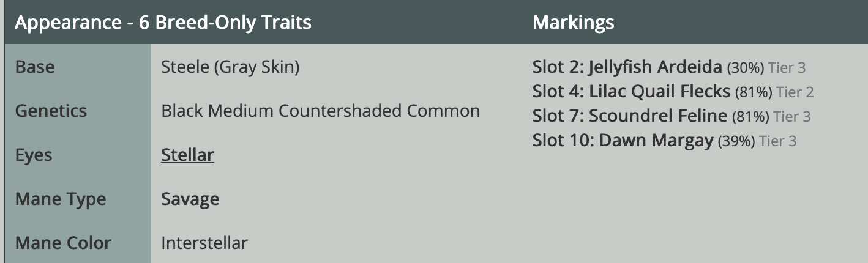Screen dimensions: 868x263
Task: Select the Genetics row label
Action: pos(51,111)
